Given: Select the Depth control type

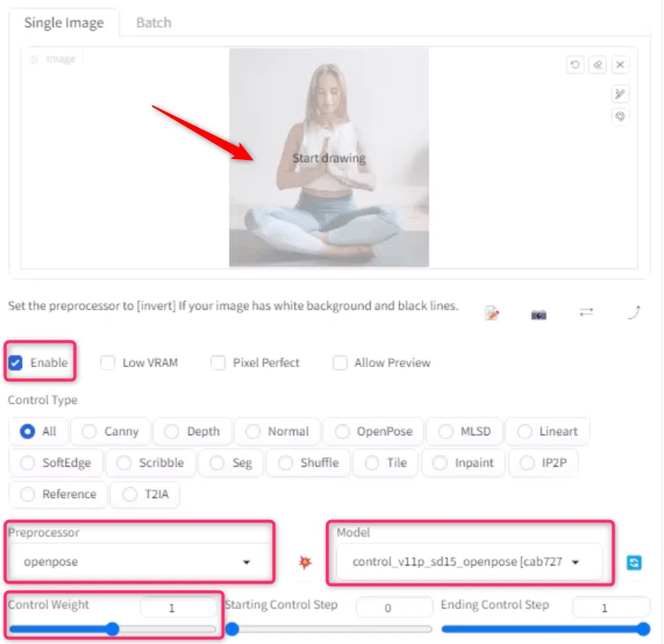Looking at the screenshot, I should (192, 431).
